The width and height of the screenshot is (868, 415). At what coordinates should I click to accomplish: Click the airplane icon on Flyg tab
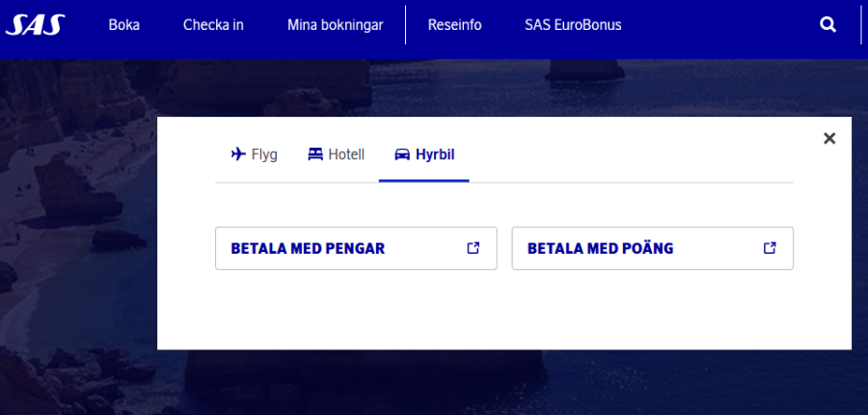point(238,154)
